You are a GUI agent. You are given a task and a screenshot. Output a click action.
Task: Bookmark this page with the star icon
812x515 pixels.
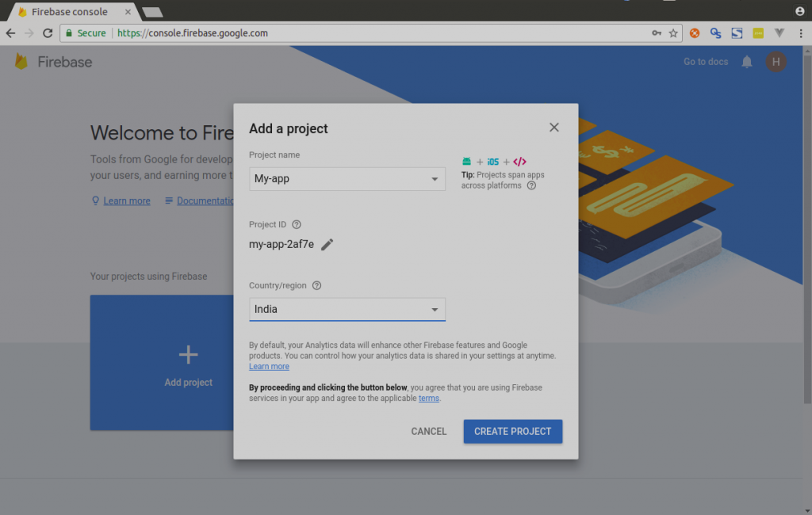[x=673, y=33]
